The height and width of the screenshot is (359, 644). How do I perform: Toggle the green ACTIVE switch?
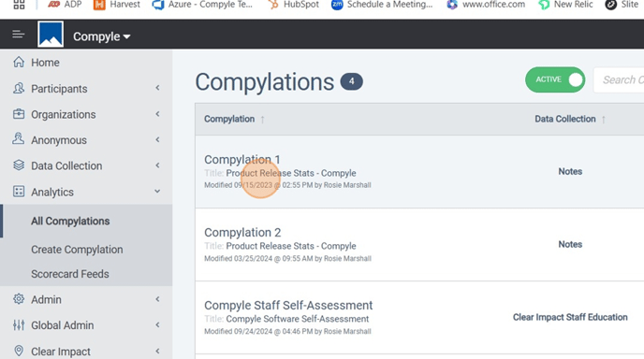click(x=555, y=79)
